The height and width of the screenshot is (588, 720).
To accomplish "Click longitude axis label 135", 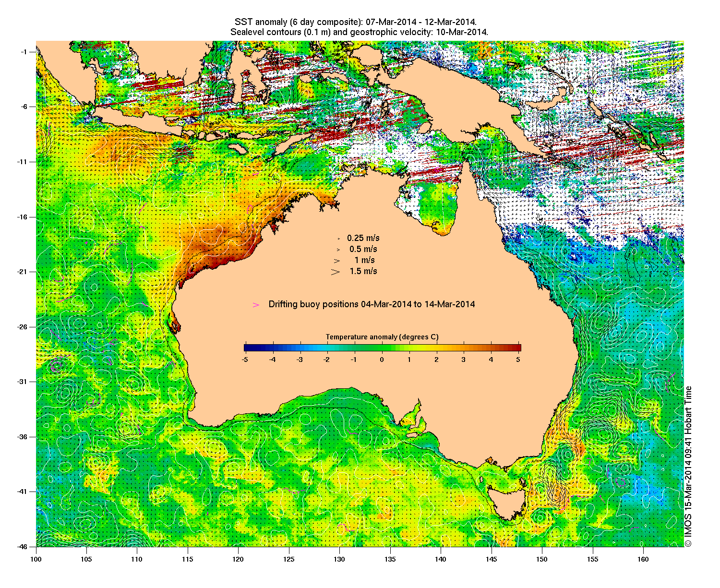I will coord(390,559).
